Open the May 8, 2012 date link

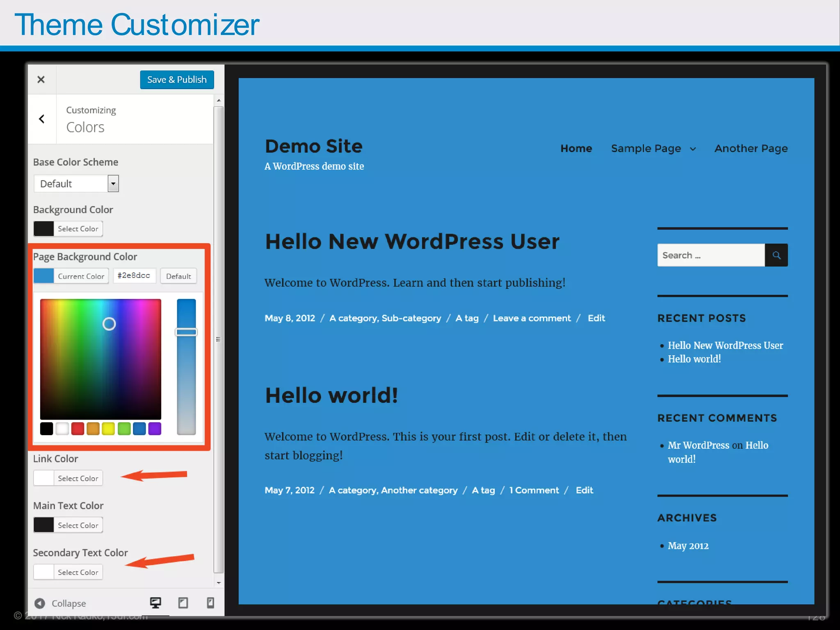pyautogui.click(x=290, y=318)
